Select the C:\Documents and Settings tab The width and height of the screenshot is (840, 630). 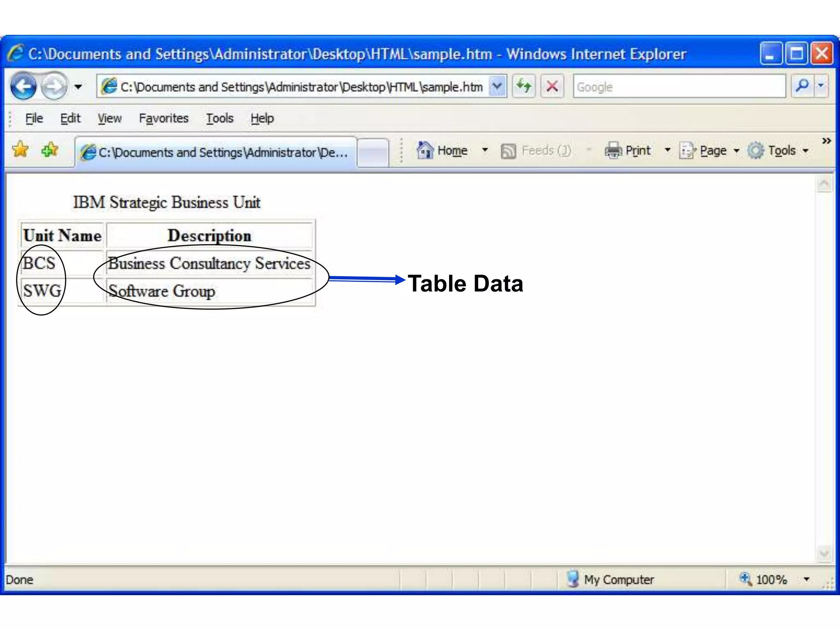coord(216,152)
